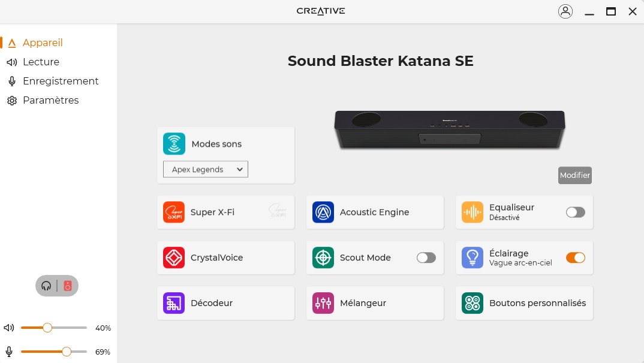Open the Super X-Fi icon tile
The height and width of the screenshot is (363, 644).
(x=174, y=212)
